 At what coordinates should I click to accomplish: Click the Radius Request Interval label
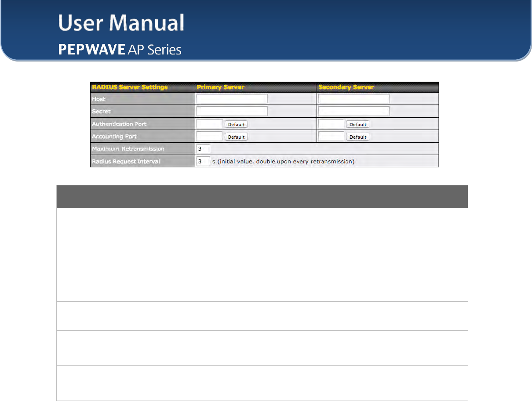(126, 161)
